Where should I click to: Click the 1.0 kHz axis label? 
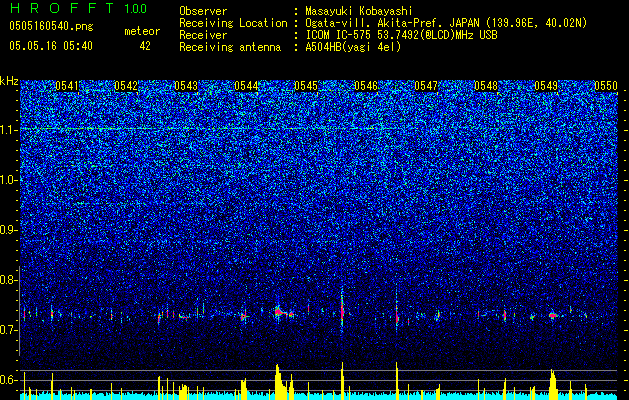point(9,180)
